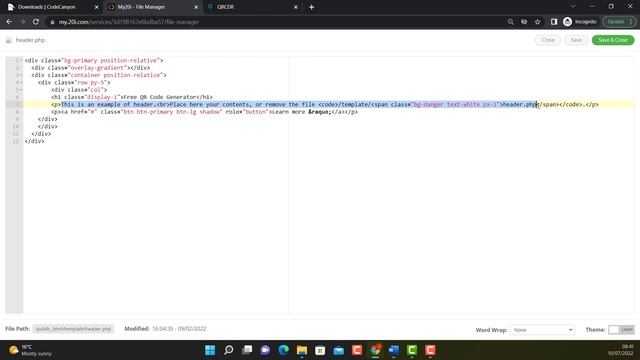This screenshot has width=640, height=360.
Task: Click the taskbar clock and date
Action: (x=620, y=350)
